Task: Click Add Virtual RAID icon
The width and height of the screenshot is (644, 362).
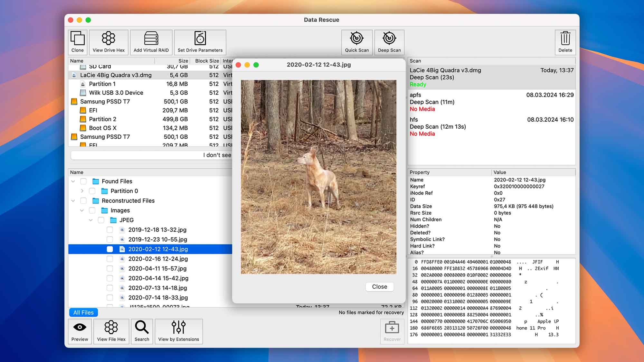Action: tap(151, 42)
